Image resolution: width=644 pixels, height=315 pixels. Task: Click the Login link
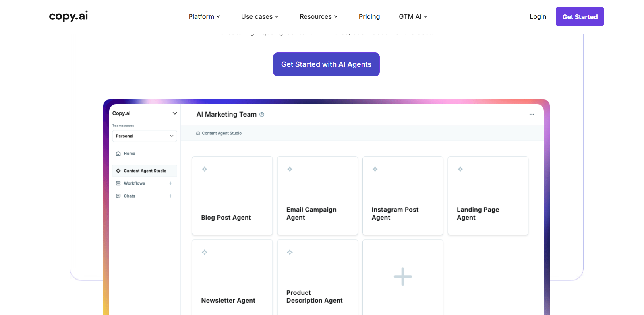(x=538, y=16)
